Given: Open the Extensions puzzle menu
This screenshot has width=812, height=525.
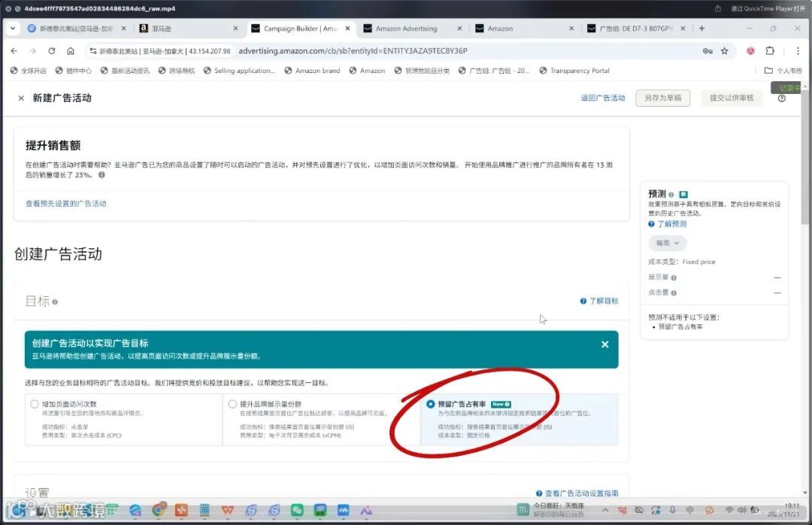Looking at the screenshot, I should [x=770, y=51].
